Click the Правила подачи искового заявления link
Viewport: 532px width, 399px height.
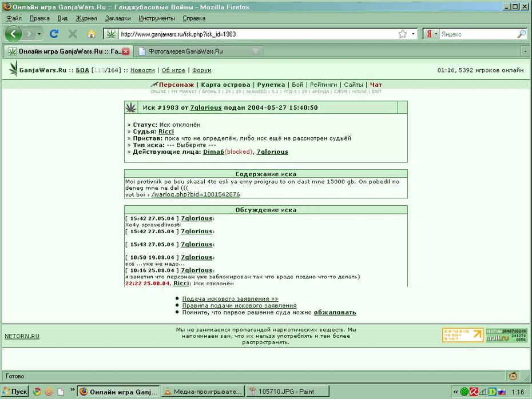pyautogui.click(x=239, y=305)
